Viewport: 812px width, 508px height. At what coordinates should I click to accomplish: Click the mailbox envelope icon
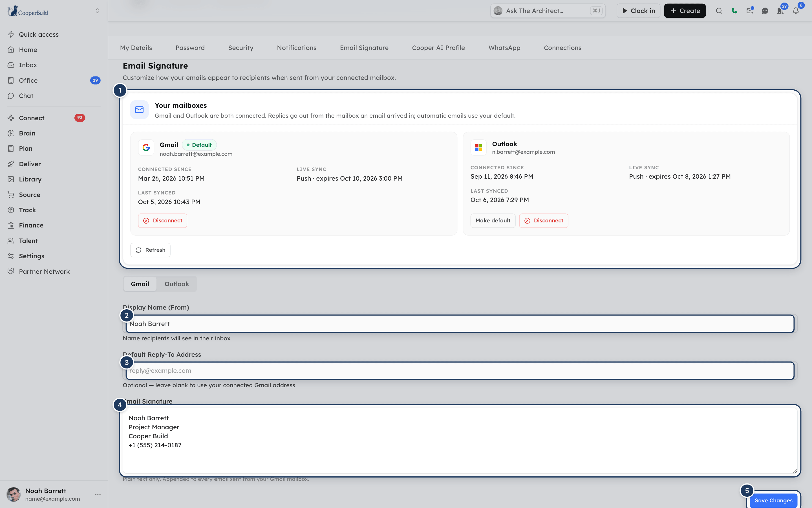[x=139, y=110]
